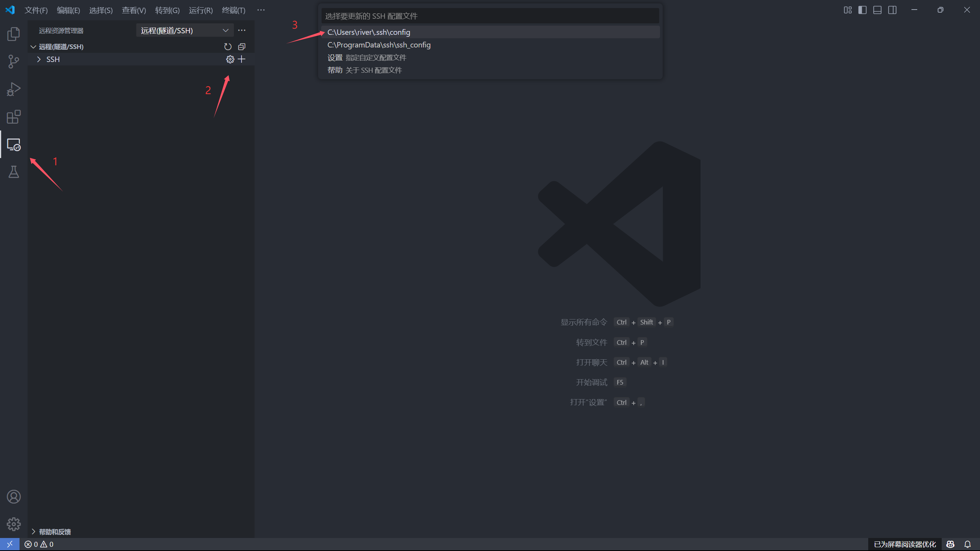Open the Explorer view in activity bar

click(x=13, y=34)
